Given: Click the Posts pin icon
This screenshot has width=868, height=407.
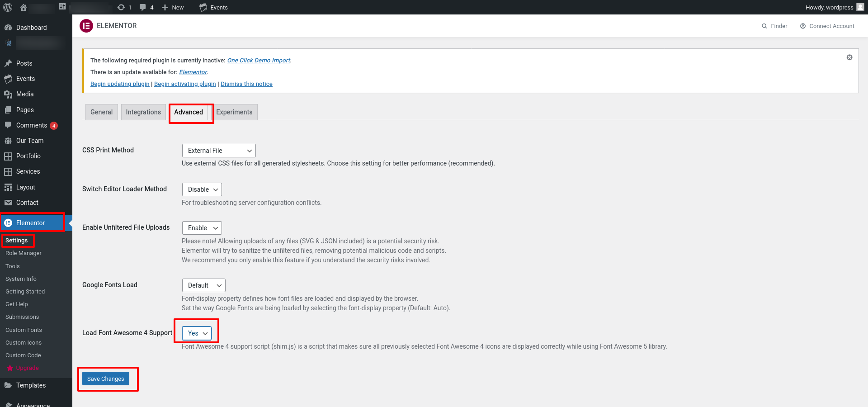Looking at the screenshot, I should tap(8, 63).
